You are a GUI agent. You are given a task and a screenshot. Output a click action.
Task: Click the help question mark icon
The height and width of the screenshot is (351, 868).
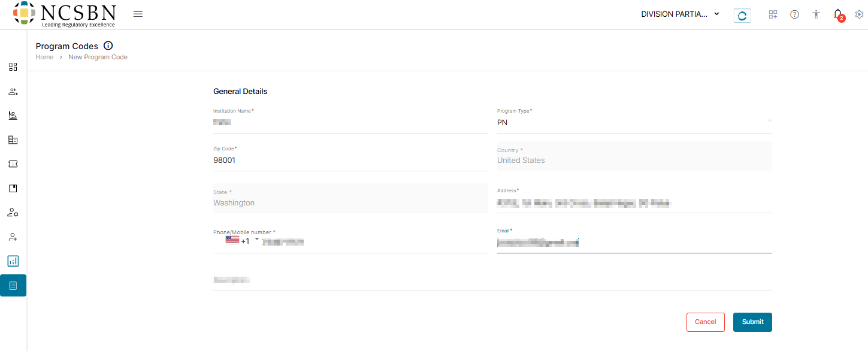[794, 14]
